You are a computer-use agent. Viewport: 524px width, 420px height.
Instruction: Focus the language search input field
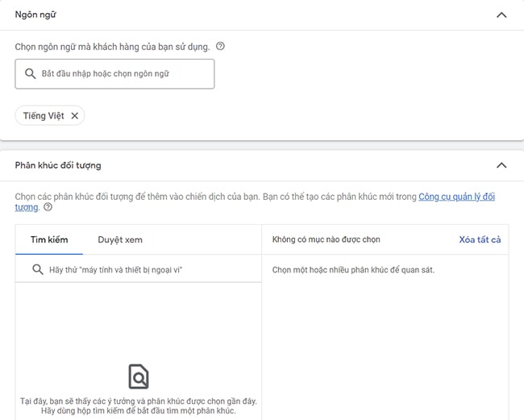121,73
